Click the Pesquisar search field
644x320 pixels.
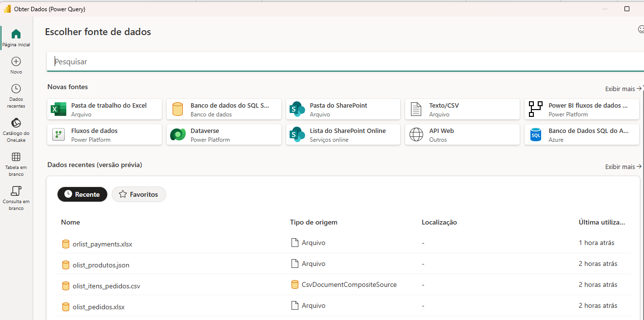[346, 62]
